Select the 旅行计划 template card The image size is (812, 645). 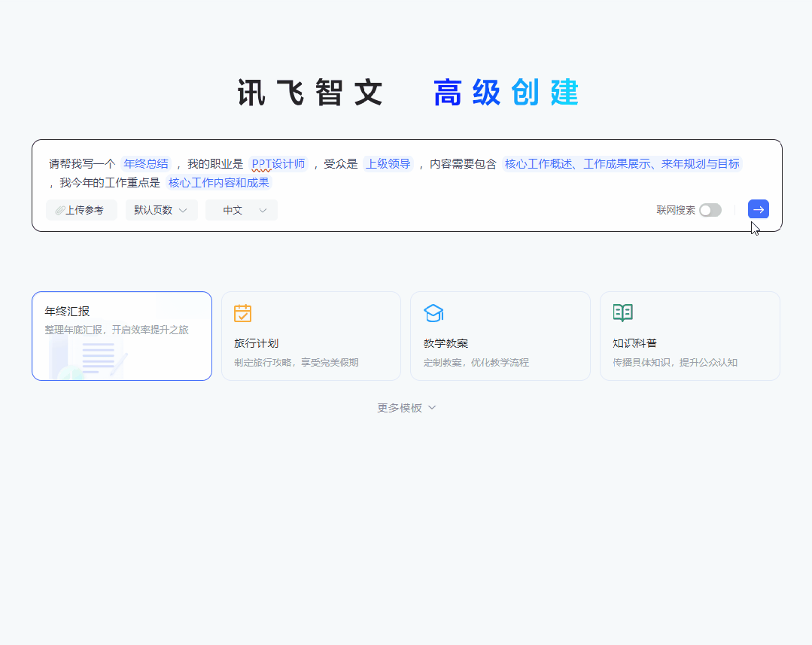click(311, 336)
